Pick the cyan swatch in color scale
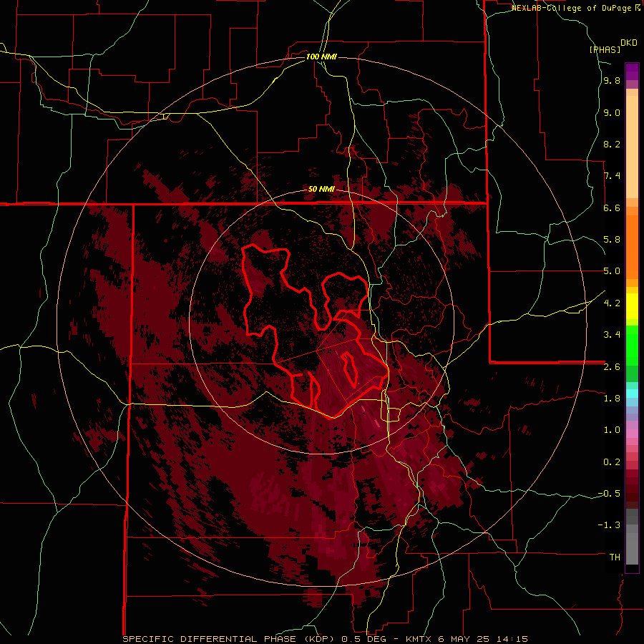 pyautogui.click(x=632, y=394)
